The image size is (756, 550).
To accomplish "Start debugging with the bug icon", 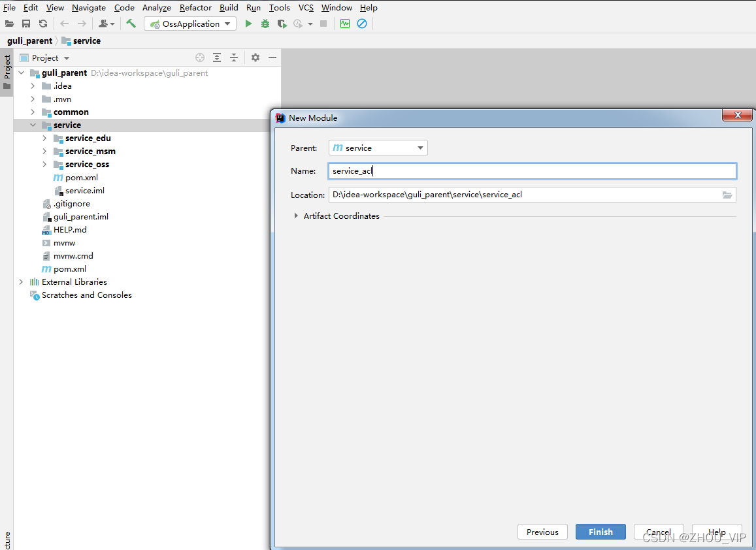I will [265, 24].
